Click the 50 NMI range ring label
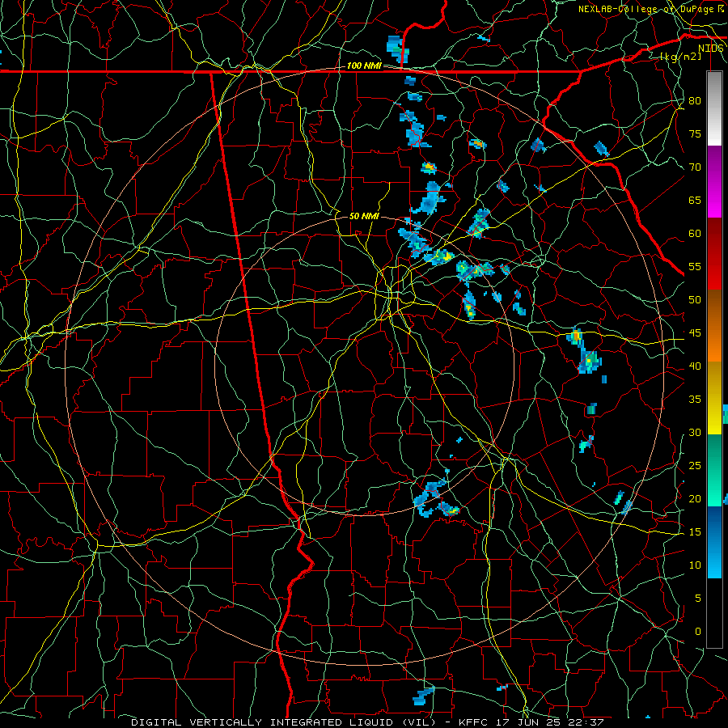The image size is (728, 728). (364, 216)
